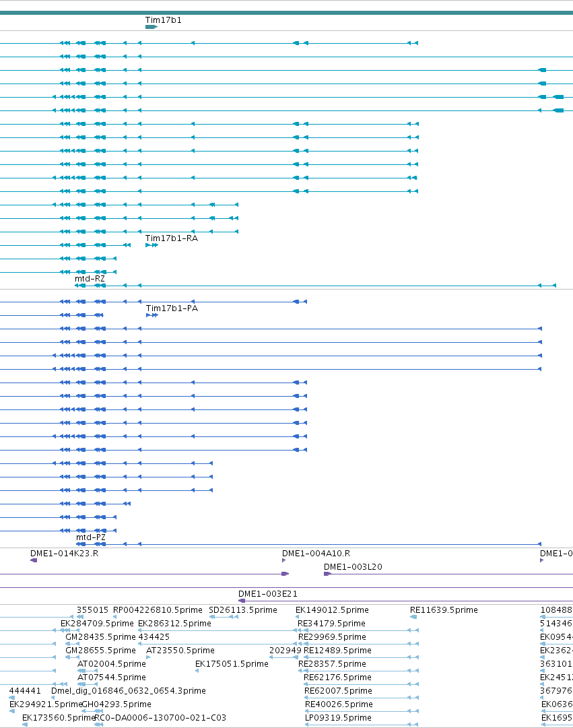
Task: Select EST RE11639.5prime
Action: pos(444,610)
